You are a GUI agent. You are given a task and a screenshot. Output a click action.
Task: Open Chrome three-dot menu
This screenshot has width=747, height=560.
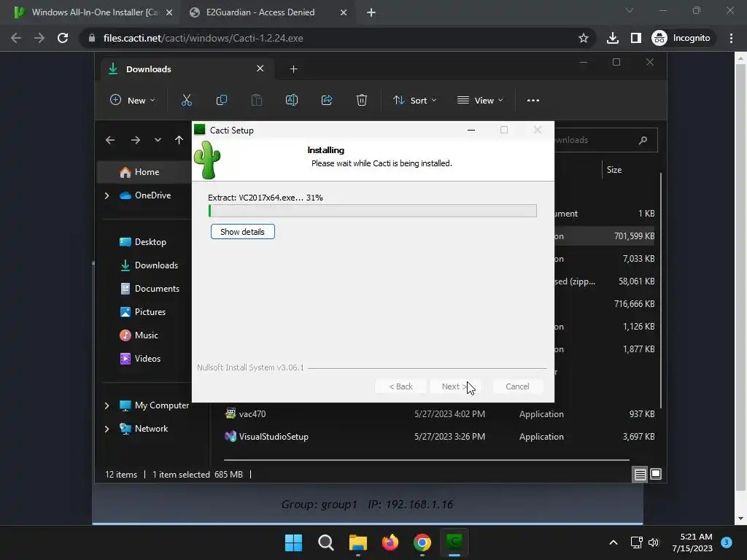coord(731,38)
